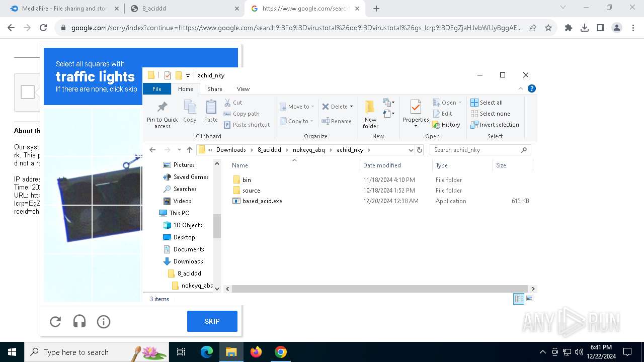The image size is (644, 362).
Task: Open the Copy to dropdown
Action: tap(297, 121)
